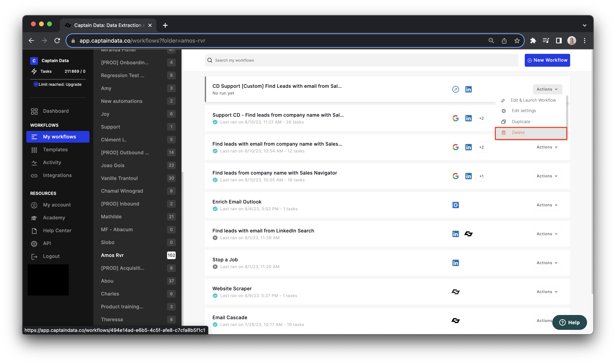The image size is (616, 364).
Task: Click the Google icon on Support CD workflow
Action: tap(456, 118)
